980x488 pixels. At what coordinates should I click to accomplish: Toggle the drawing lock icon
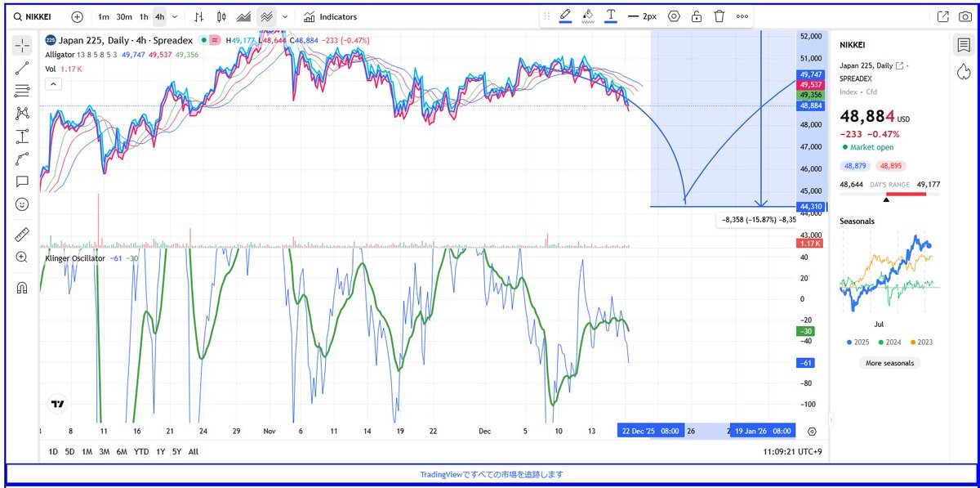(x=696, y=16)
